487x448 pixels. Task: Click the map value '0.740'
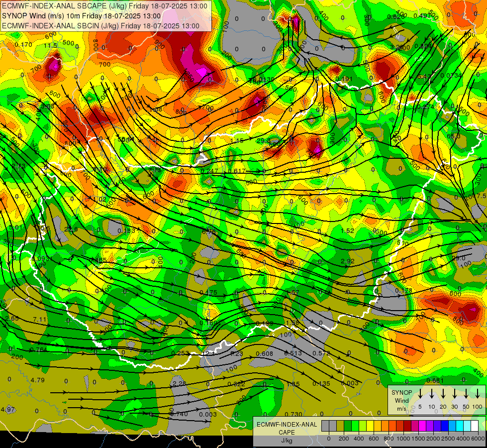click(179, 414)
